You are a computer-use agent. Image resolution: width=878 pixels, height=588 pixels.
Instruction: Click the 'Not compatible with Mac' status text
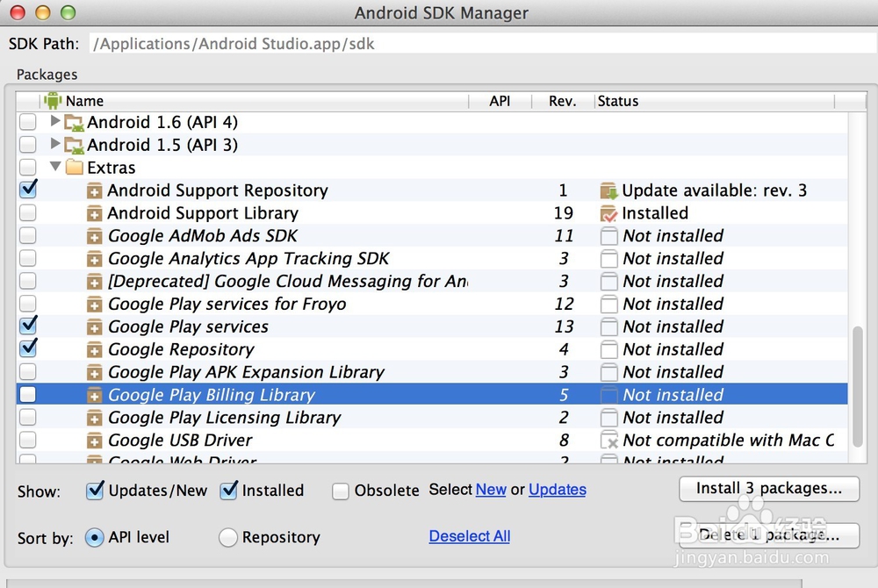(729, 441)
